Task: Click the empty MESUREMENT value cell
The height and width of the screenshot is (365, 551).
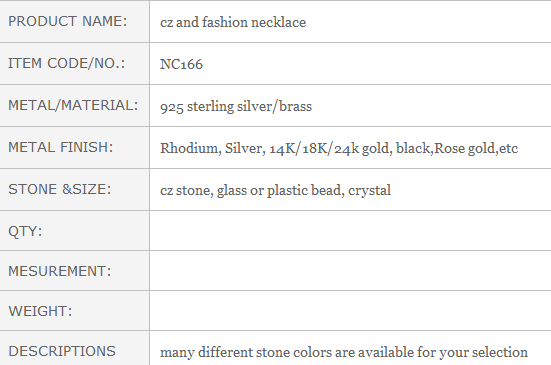Action: click(x=350, y=271)
